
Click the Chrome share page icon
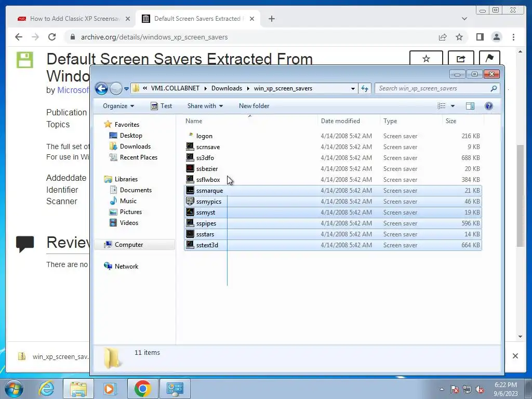pyautogui.click(x=443, y=37)
